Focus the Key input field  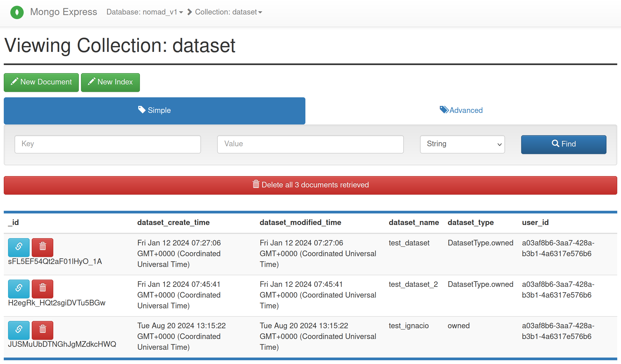click(x=108, y=144)
